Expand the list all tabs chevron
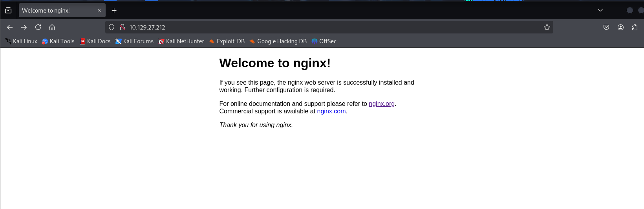644x209 pixels. pyautogui.click(x=600, y=10)
